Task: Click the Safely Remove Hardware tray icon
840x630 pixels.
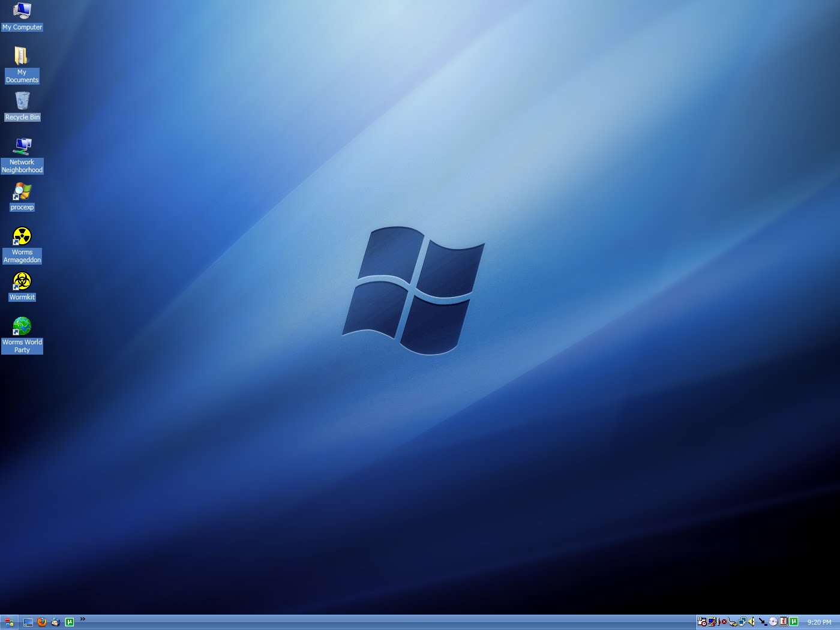Action: (x=733, y=622)
